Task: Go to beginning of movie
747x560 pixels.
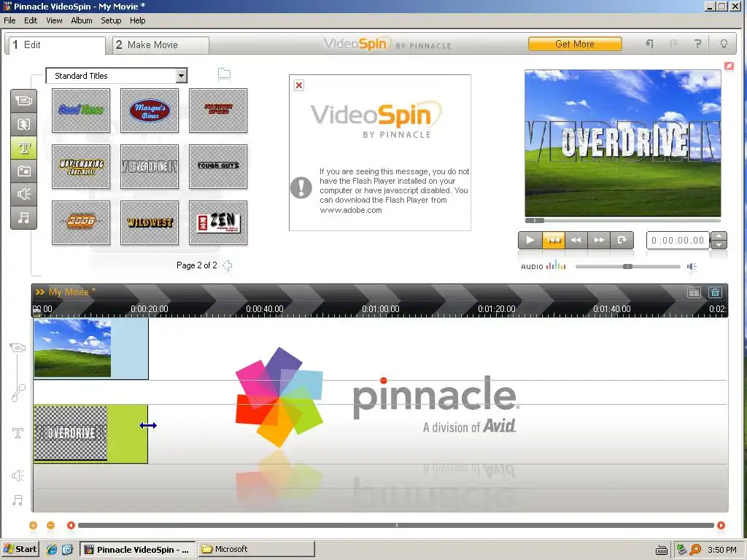Action: point(553,240)
